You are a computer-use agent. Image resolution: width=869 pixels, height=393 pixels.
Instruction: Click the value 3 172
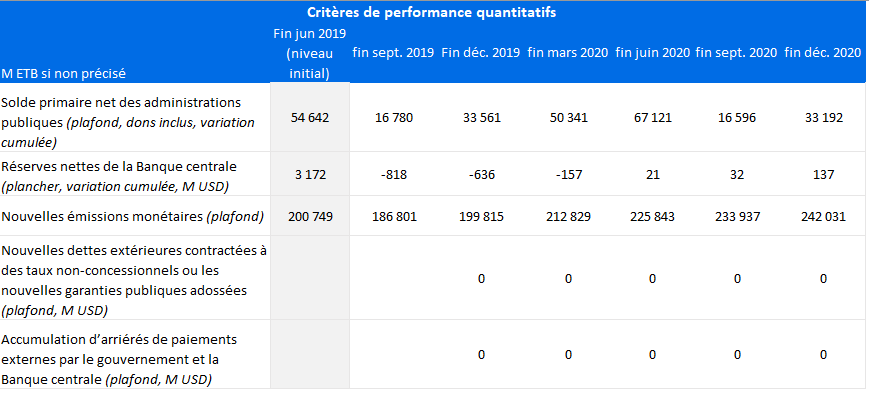[x=310, y=175]
